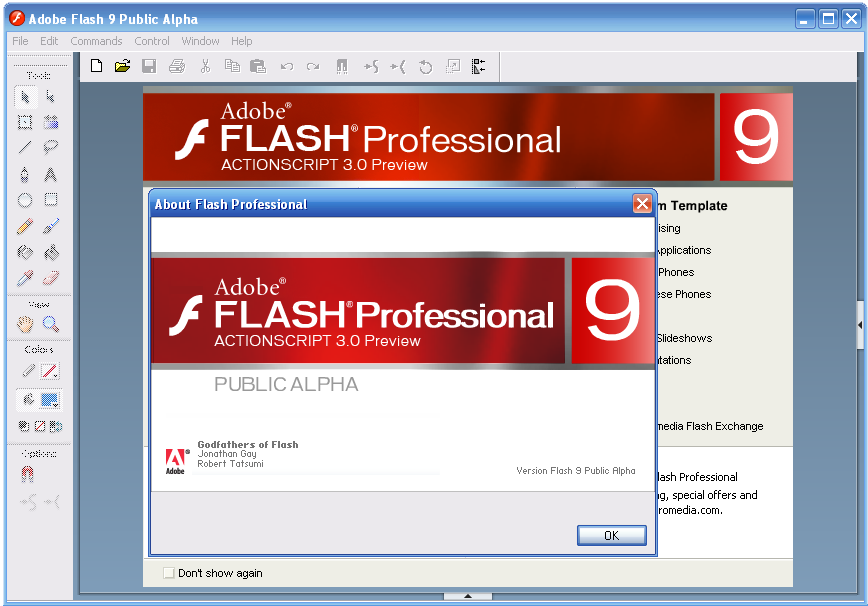Click the New document toolbar icon
The width and height of the screenshot is (868, 606).
96,66
